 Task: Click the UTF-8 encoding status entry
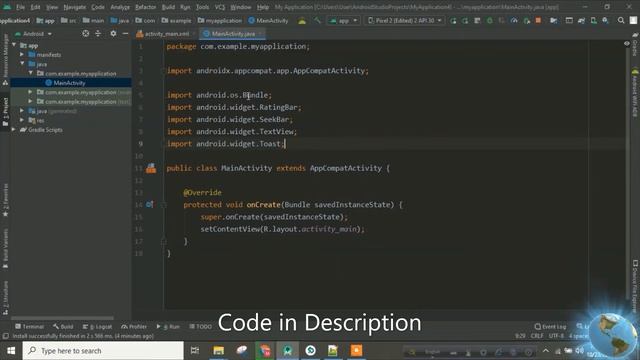click(x=556, y=336)
